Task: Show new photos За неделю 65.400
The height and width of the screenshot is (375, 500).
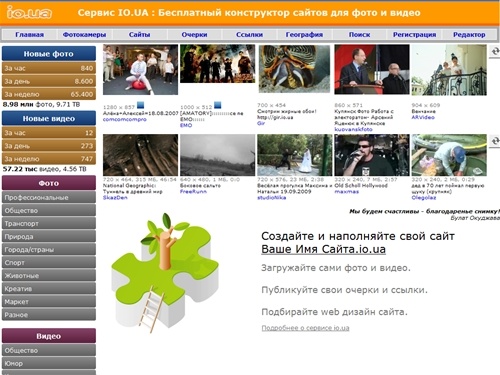Action: click(x=49, y=94)
